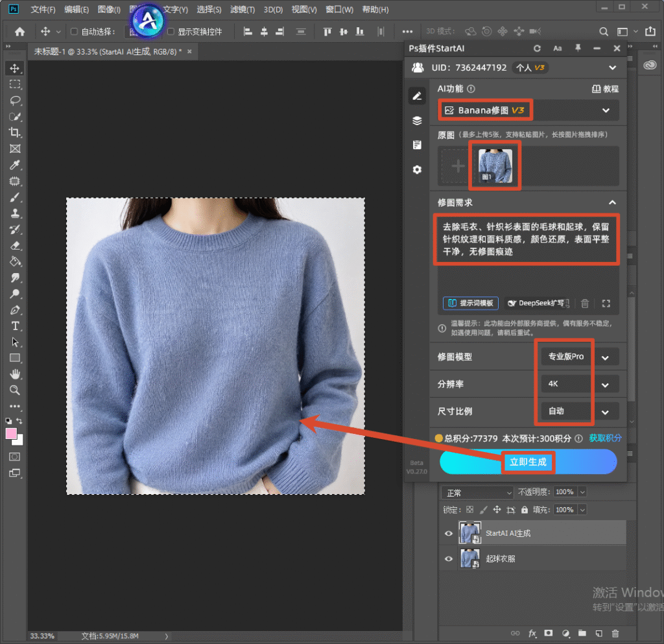Click the 立即生成 generate button
This screenshot has height=644, width=664.
(x=528, y=462)
